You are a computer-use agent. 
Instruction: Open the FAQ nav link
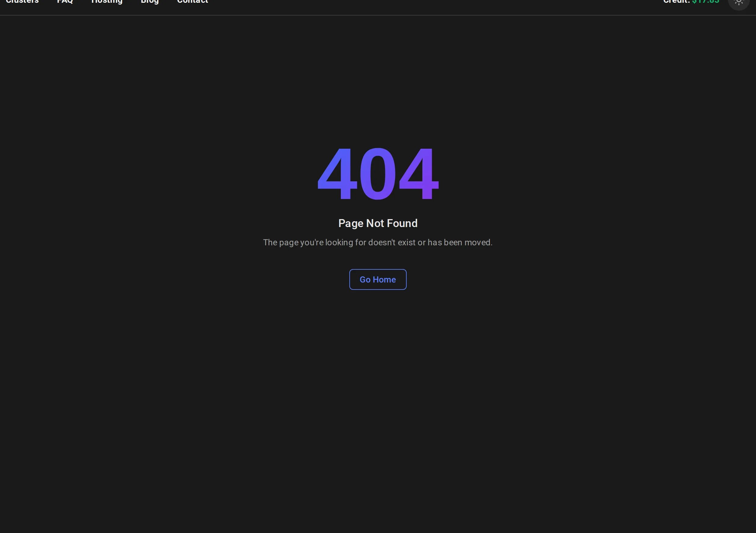(x=65, y=2)
